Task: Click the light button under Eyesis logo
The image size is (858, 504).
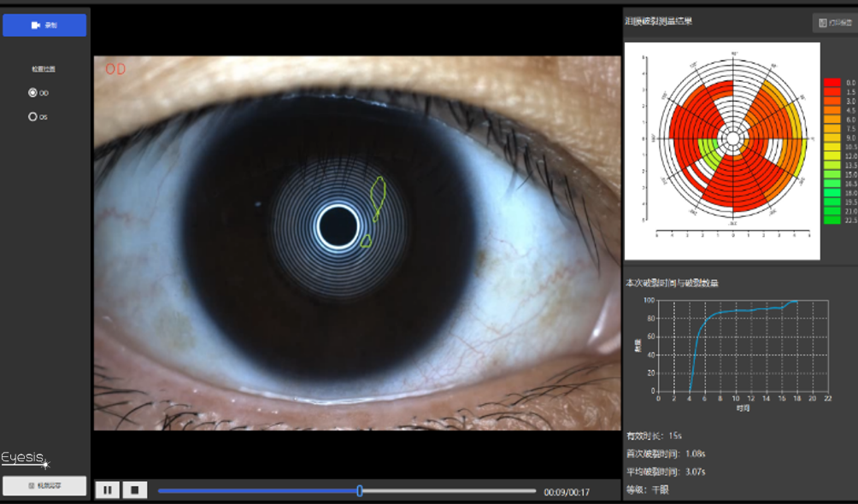Action: tap(44, 485)
